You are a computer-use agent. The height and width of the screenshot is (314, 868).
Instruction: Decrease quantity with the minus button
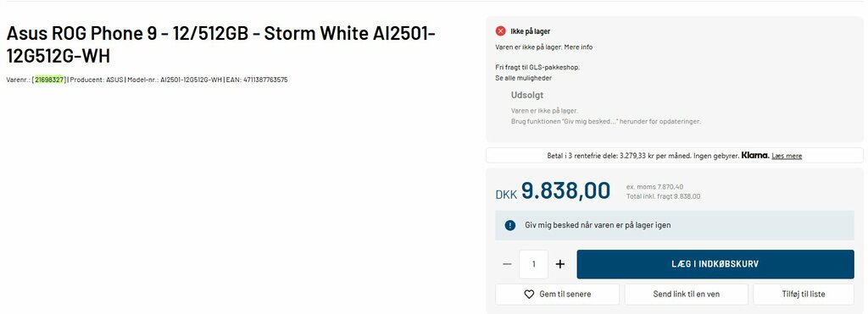(507, 264)
